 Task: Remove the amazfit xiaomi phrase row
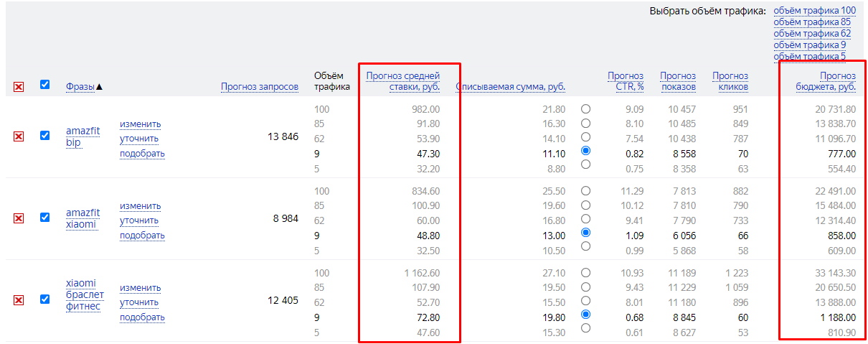pos(19,218)
